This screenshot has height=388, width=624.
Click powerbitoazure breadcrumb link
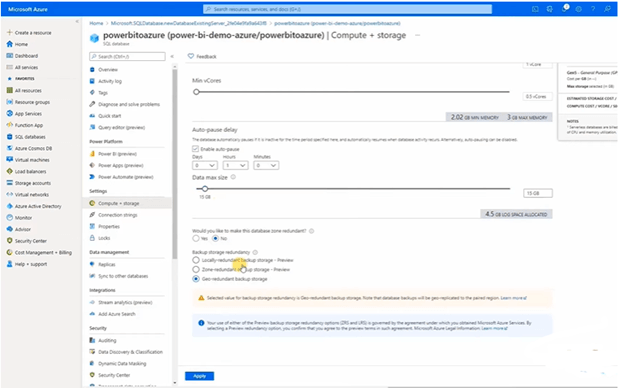tap(337, 23)
